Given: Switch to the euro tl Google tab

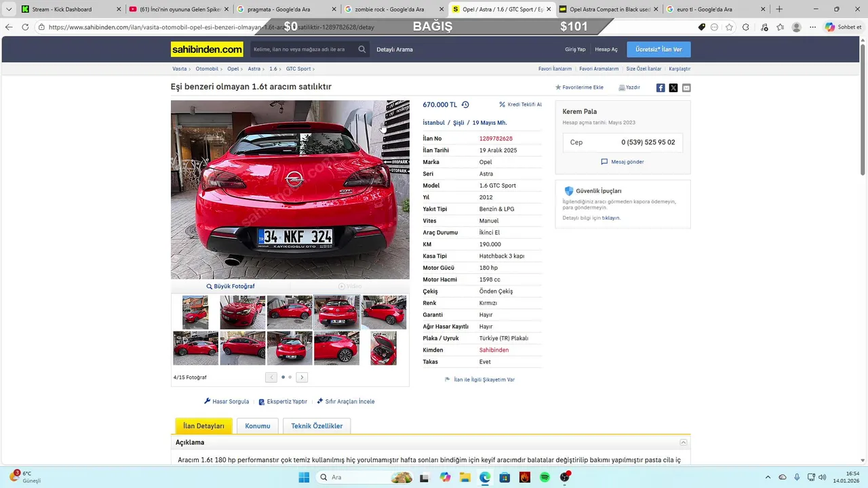Looking at the screenshot, I should point(715,9).
